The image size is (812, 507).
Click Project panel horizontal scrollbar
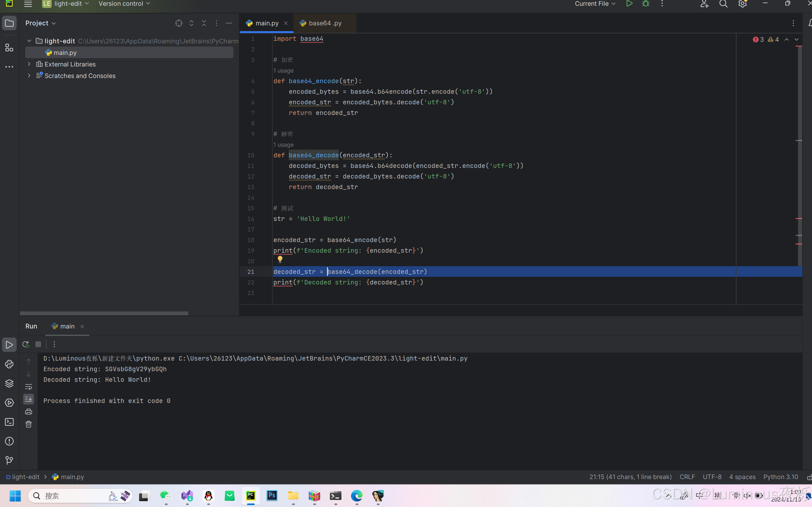104,313
